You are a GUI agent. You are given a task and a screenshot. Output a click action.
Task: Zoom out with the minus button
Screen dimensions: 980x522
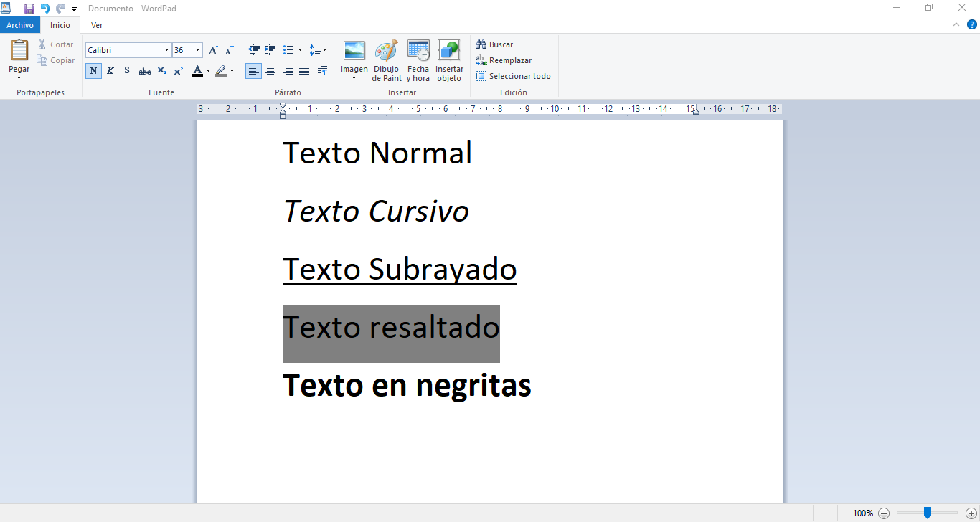pos(884,513)
